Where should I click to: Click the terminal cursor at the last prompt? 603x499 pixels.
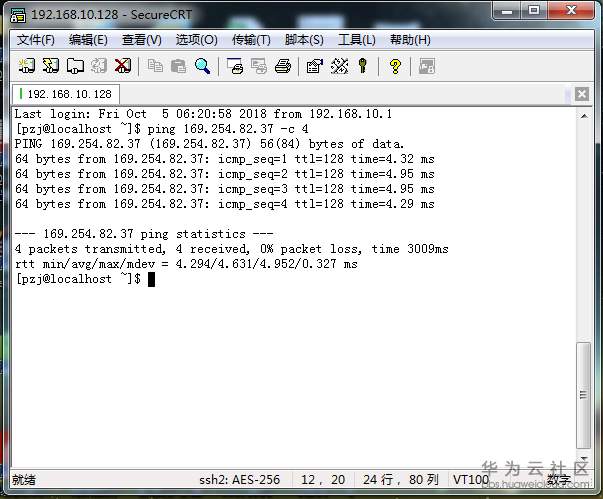click(152, 279)
